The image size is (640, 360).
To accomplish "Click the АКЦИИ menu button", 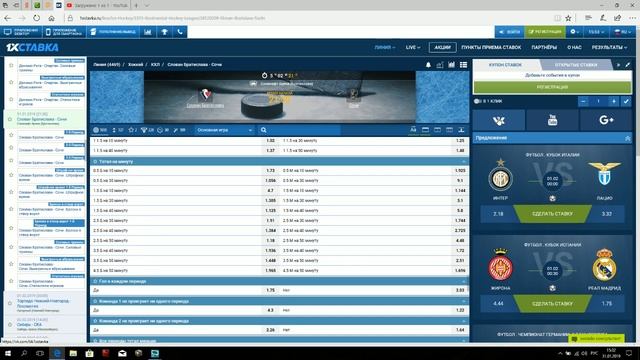I will coord(442,47).
